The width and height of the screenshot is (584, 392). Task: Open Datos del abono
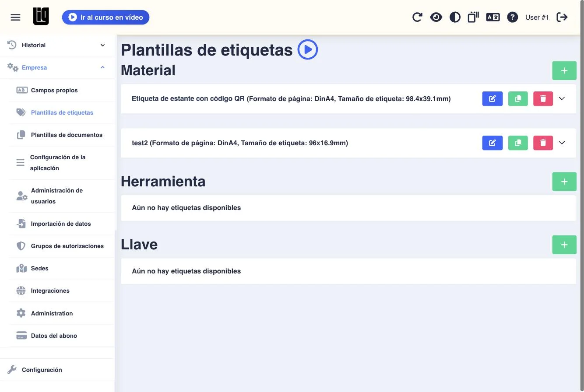[61, 336]
